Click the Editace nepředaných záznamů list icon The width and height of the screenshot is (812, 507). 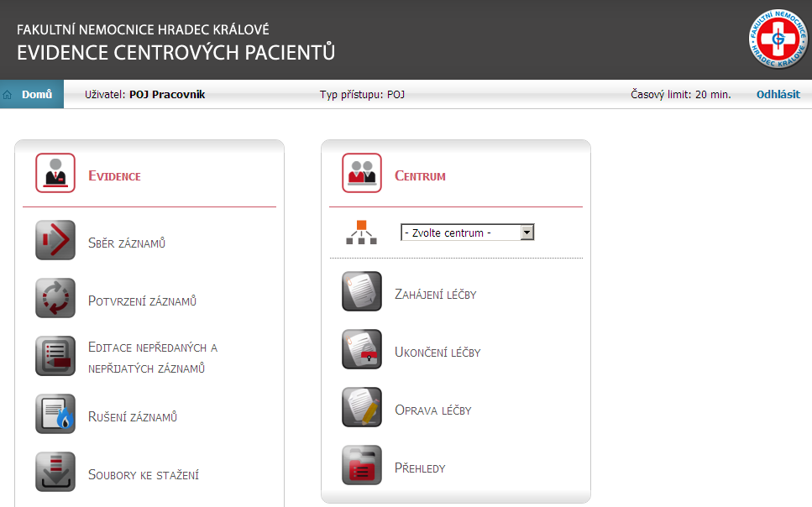[x=55, y=356]
